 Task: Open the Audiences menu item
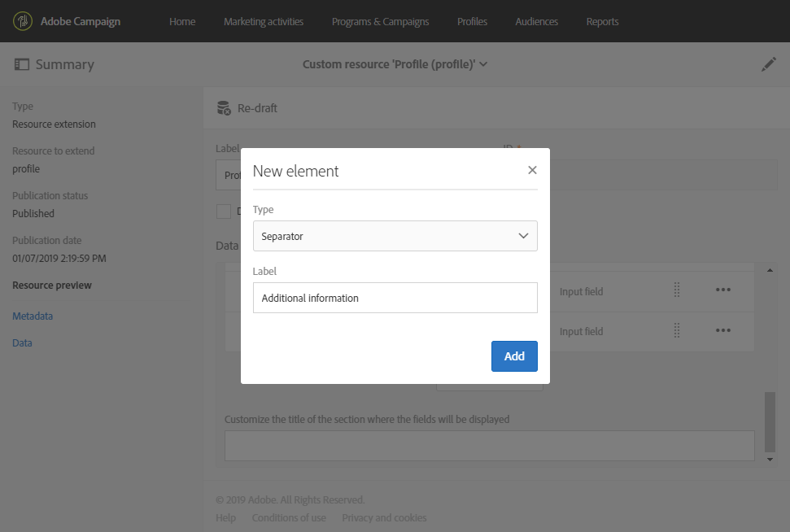[536, 21]
